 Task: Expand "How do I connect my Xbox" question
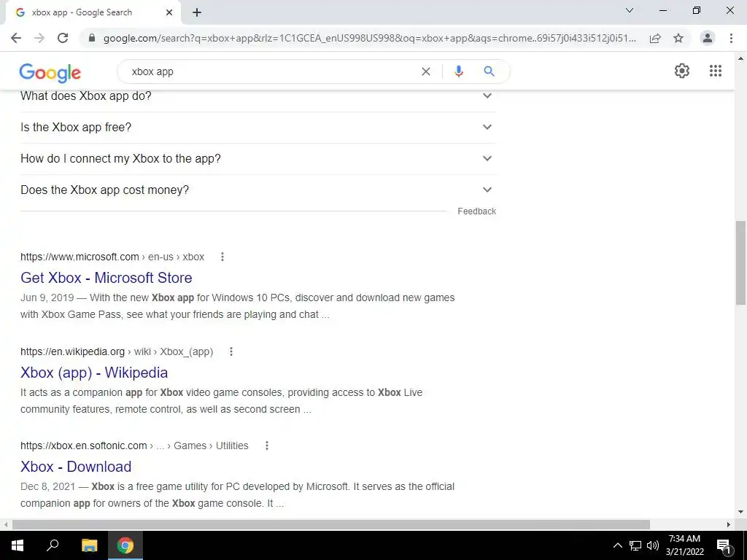258,158
